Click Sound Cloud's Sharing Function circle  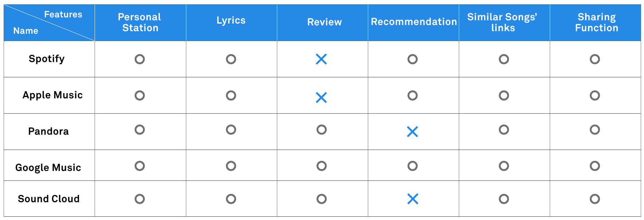pyautogui.click(x=595, y=199)
